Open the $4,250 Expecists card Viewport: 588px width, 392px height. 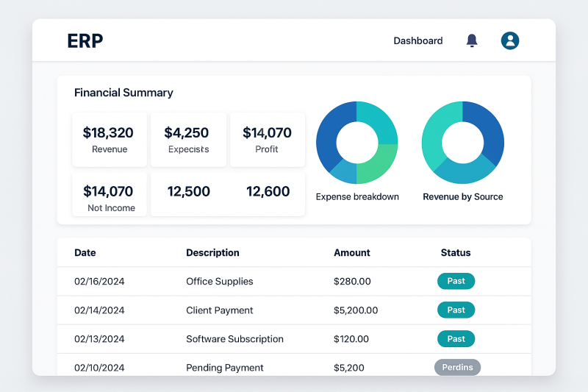point(188,140)
